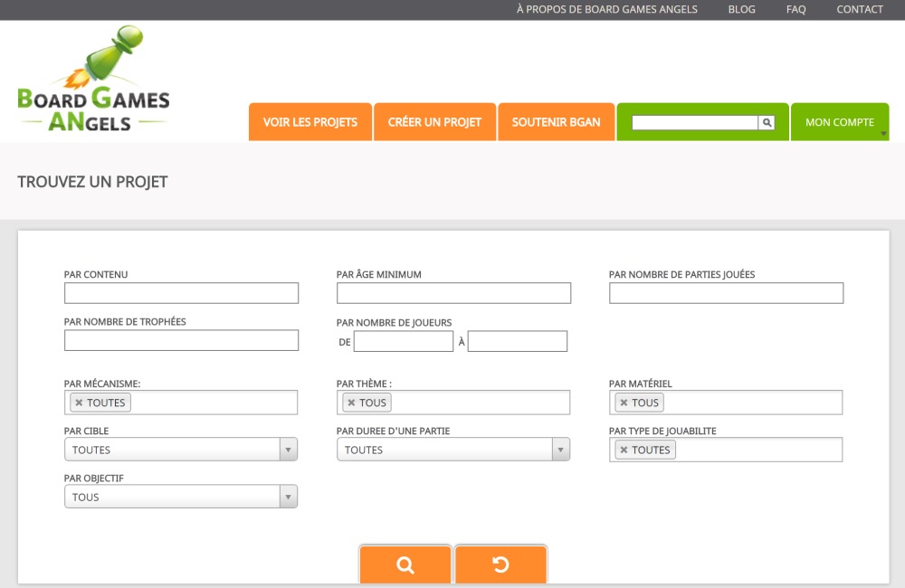
Task: Open the Par Objectif dropdown
Action: tap(180, 497)
